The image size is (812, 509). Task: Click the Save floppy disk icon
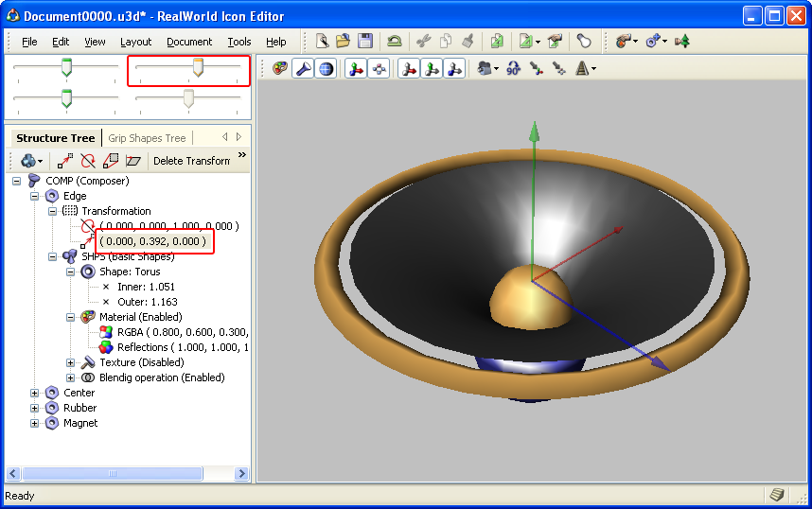[x=364, y=42]
